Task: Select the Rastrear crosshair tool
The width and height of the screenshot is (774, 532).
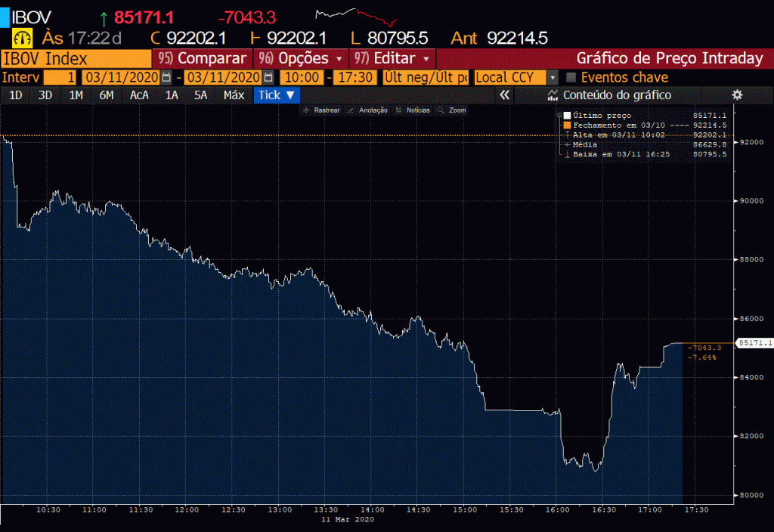Action: (x=321, y=110)
